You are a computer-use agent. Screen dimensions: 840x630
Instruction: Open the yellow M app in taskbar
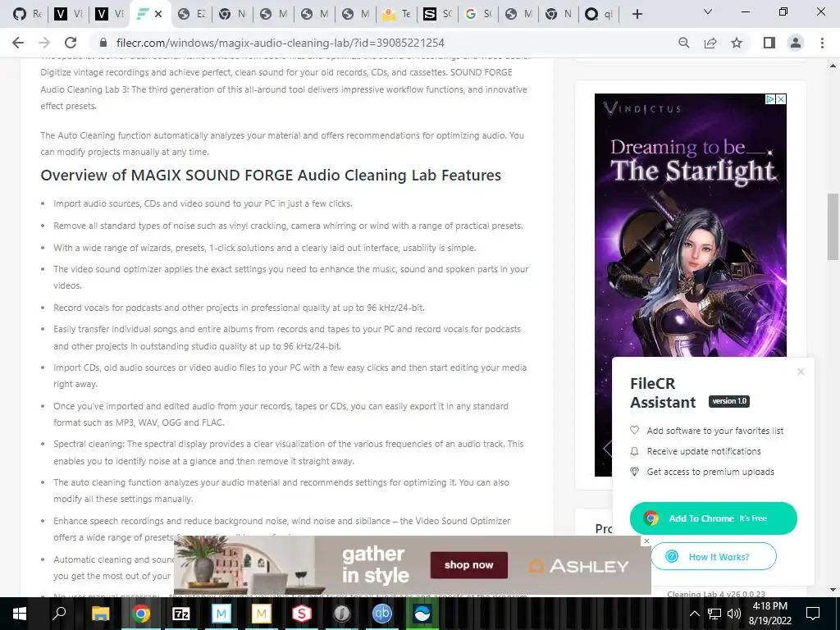tap(261, 614)
